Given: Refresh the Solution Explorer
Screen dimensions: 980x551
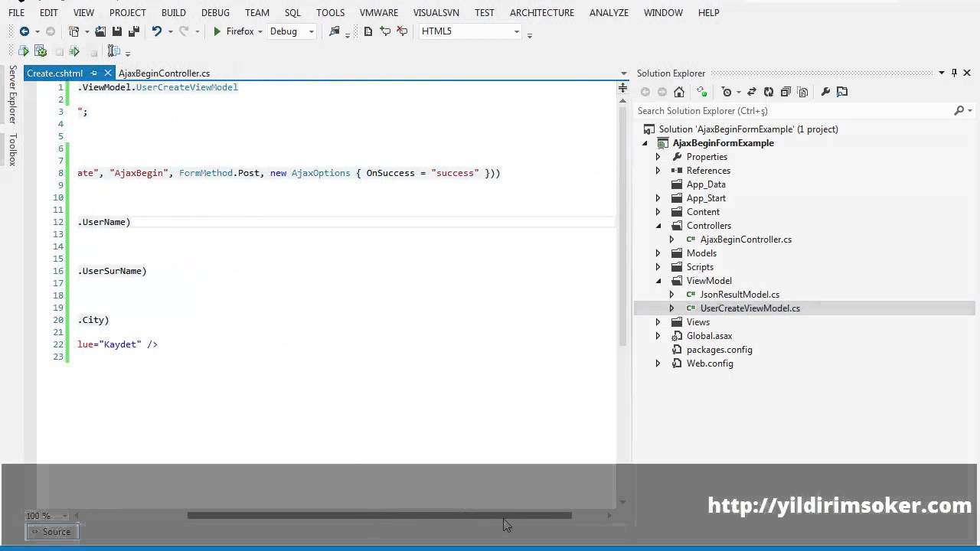Looking at the screenshot, I should [769, 92].
